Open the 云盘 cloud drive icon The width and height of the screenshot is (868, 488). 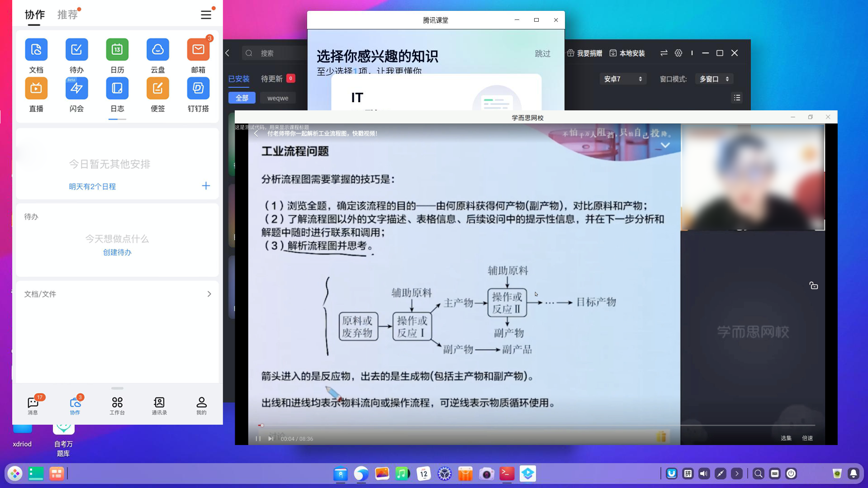click(157, 50)
